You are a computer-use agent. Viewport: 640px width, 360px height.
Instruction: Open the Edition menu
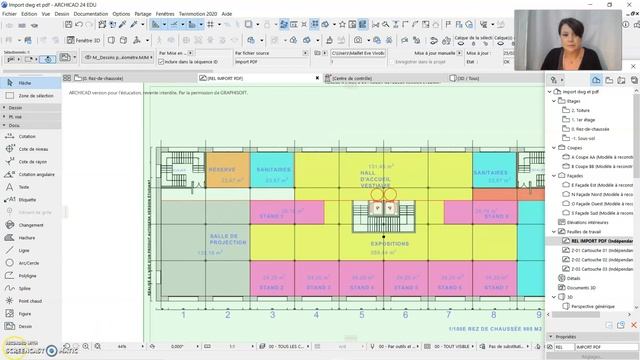coord(29,13)
